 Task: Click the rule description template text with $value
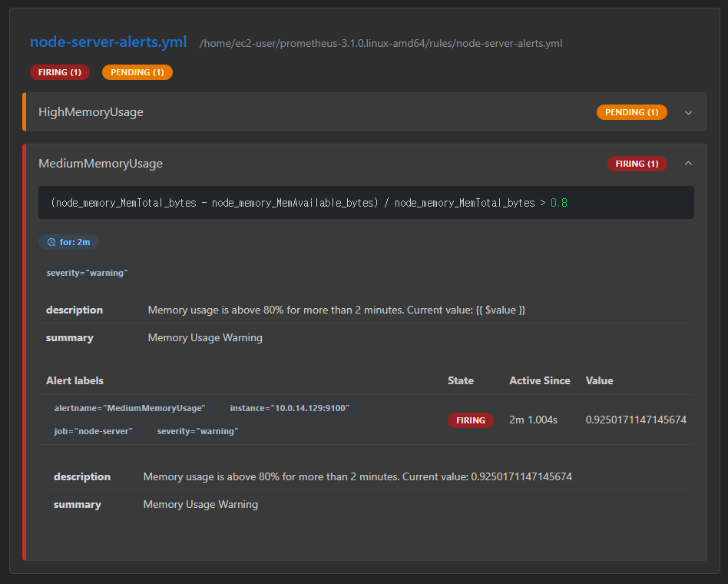click(x=336, y=310)
